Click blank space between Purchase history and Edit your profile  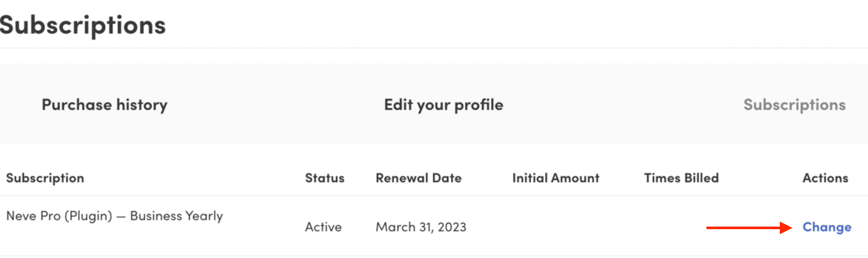pyautogui.click(x=276, y=105)
